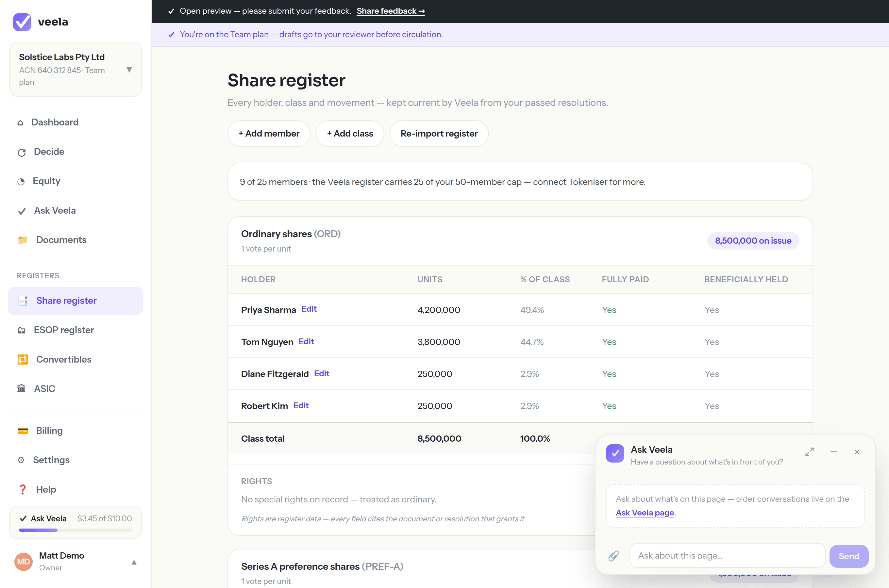The width and height of the screenshot is (889, 588).
Task: Click the Ask Veela spend progress bar
Action: pyautogui.click(x=75, y=530)
